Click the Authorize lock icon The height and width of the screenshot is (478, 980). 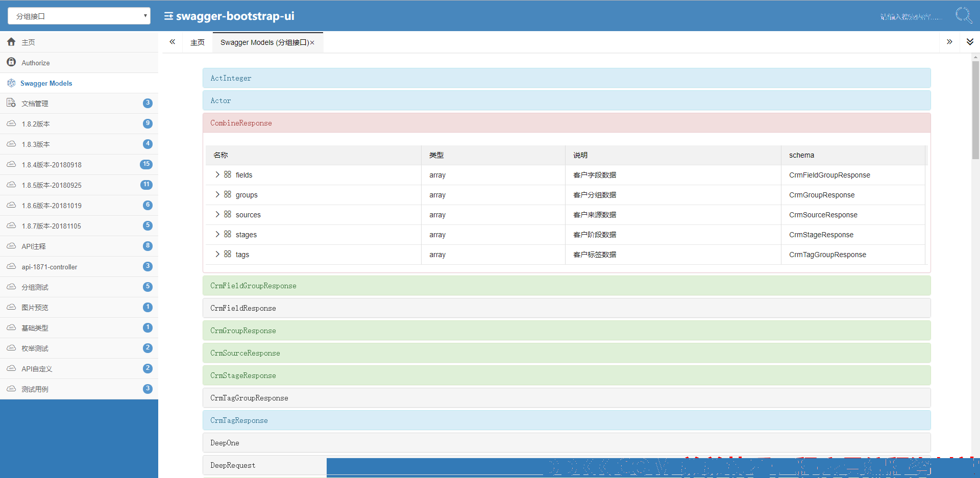tap(11, 62)
